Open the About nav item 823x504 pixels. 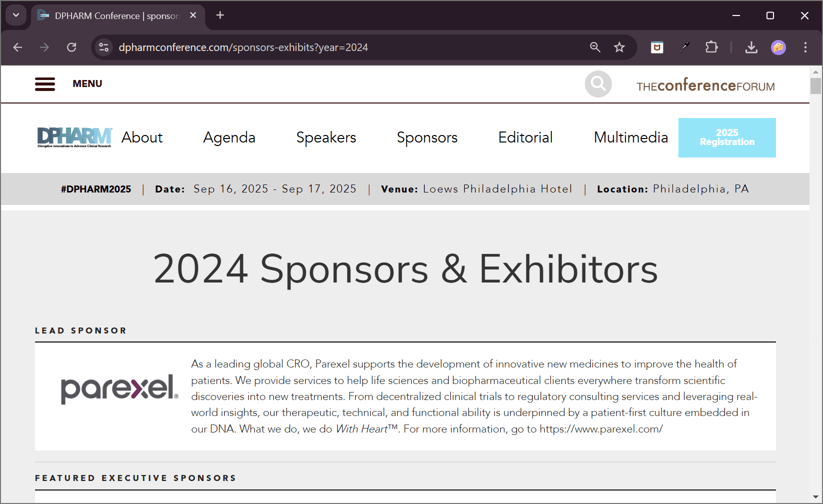(x=142, y=137)
